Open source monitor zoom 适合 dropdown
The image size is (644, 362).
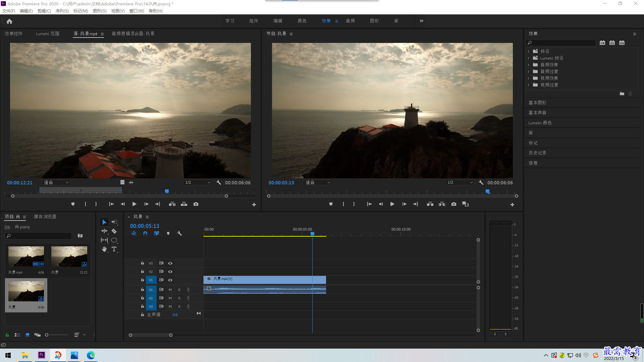click(56, 182)
